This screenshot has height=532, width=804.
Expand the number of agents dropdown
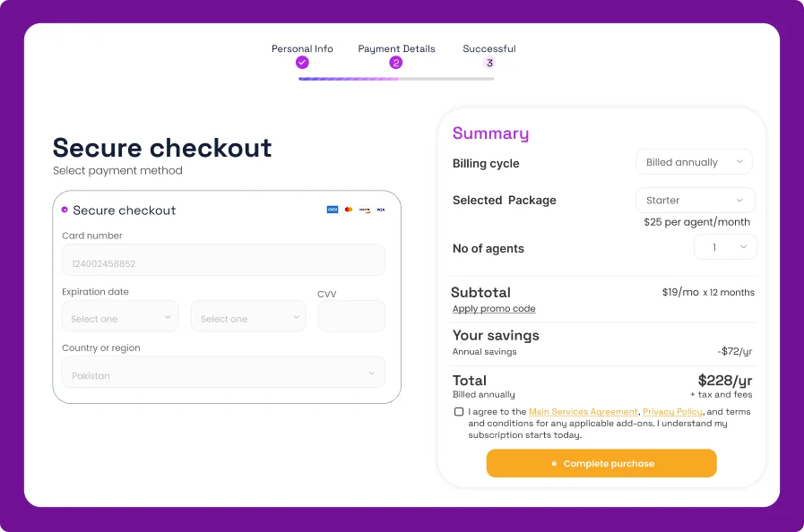tap(725, 247)
